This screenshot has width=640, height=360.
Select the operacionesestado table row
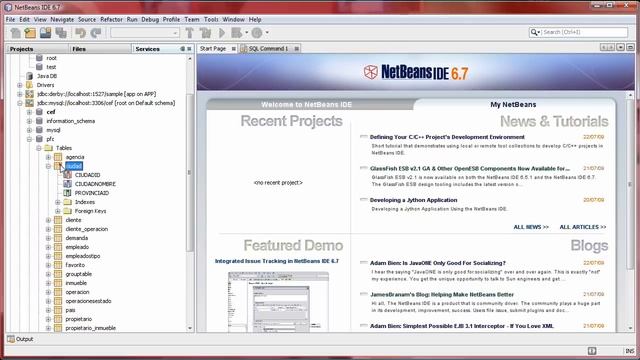pyautogui.click(x=88, y=301)
